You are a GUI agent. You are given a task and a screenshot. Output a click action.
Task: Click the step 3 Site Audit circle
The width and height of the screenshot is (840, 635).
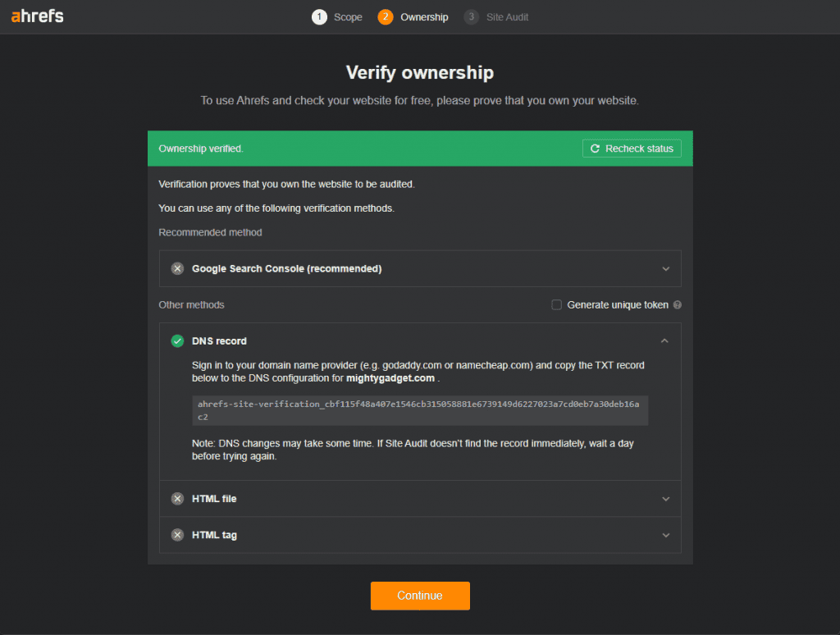pyautogui.click(x=471, y=17)
